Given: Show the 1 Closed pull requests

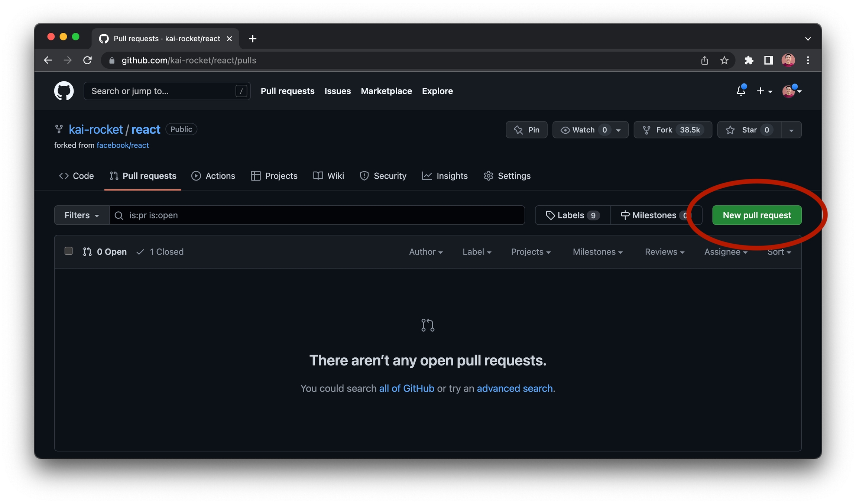Looking at the screenshot, I should tap(160, 252).
